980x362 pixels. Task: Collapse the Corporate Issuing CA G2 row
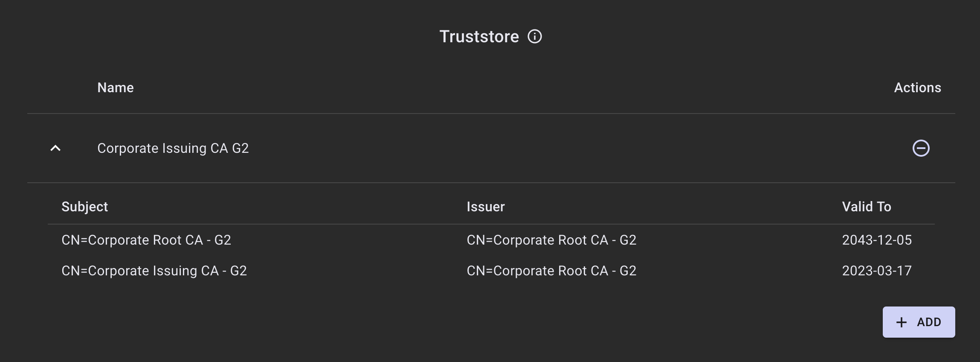[55, 148]
